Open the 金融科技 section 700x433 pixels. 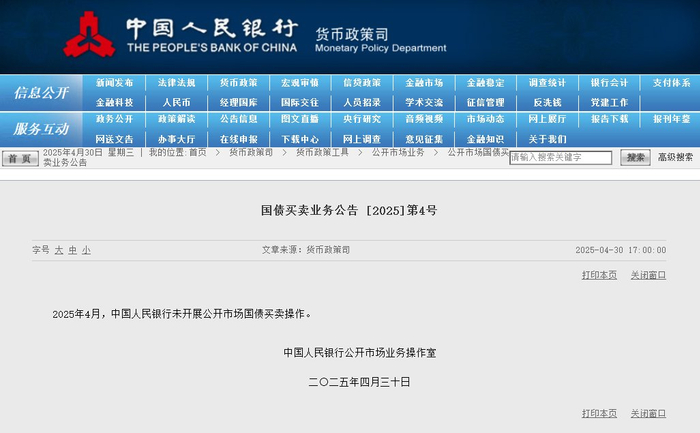[114, 102]
